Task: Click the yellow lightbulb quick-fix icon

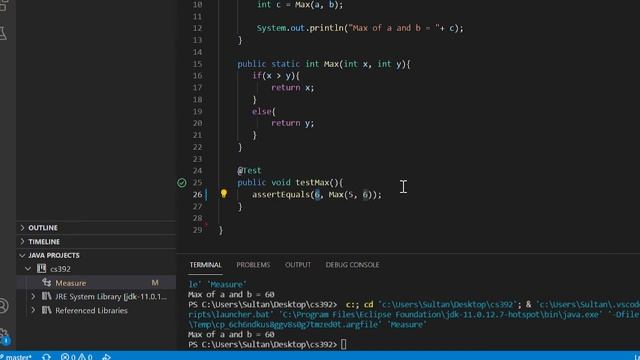Action: click(x=224, y=193)
